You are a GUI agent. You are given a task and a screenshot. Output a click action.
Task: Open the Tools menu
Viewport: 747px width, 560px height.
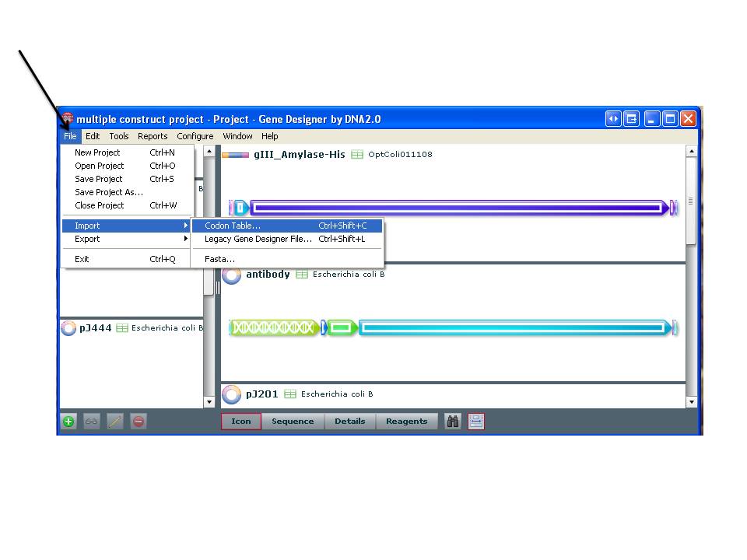pyautogui.click(x=118, y=136)
